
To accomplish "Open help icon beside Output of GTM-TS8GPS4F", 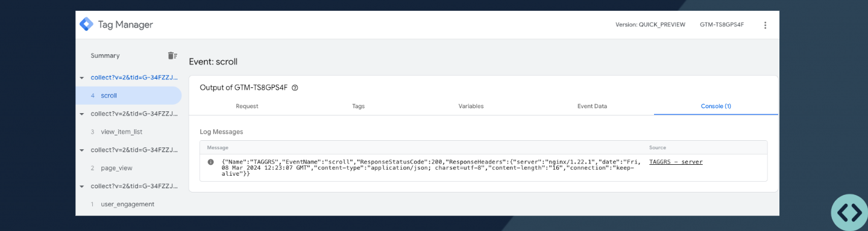I will 295,88.
